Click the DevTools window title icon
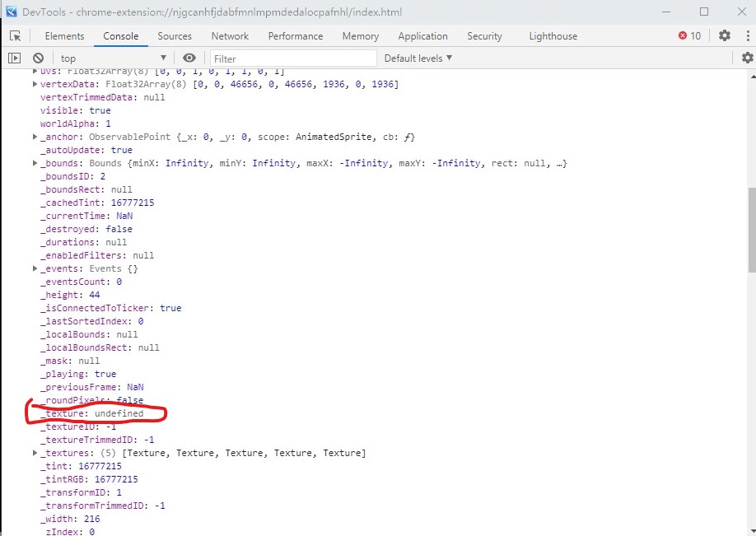Screen dimensions: 756x536 coord(11,12)
